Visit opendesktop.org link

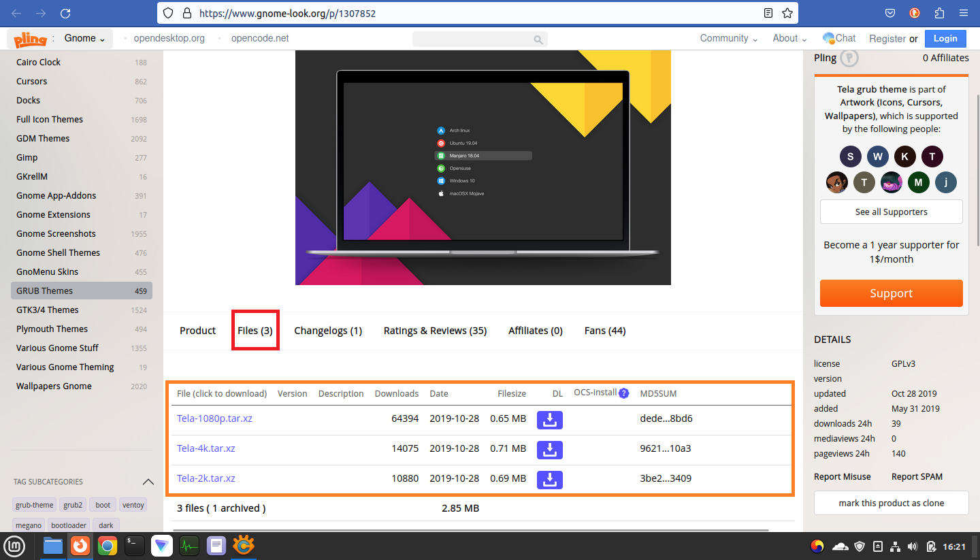[169, 38]
